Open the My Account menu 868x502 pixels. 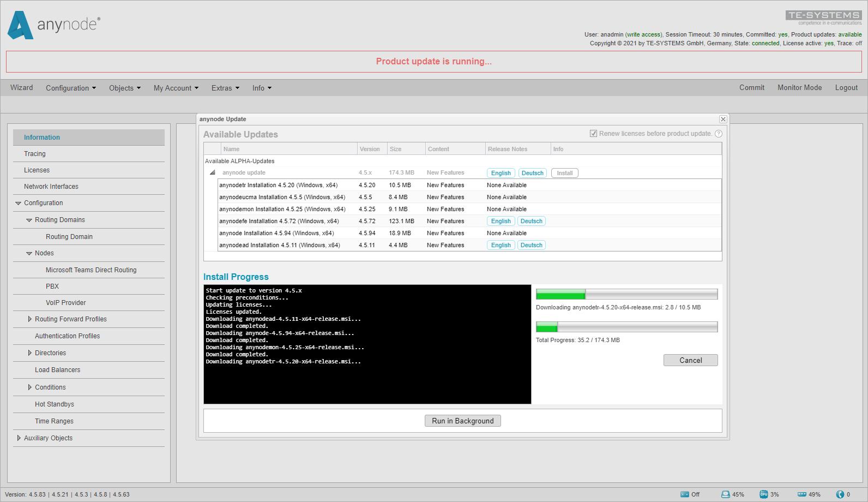pos(176,88)
